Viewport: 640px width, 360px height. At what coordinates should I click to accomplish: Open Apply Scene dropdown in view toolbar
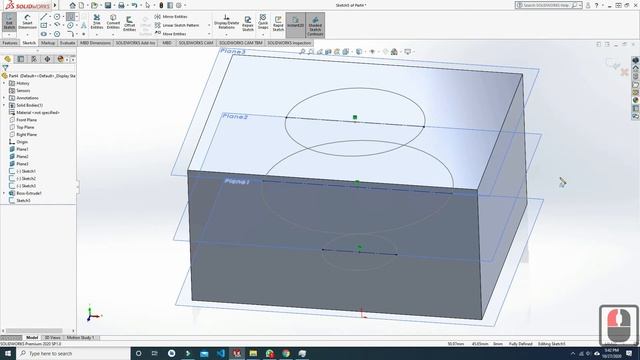pos(394,52)
